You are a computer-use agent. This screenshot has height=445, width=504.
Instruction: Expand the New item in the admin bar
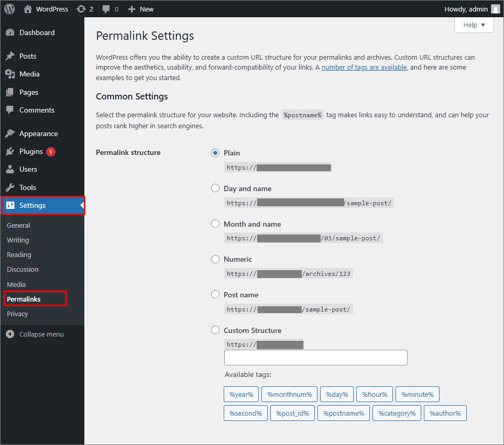[140, 9]
